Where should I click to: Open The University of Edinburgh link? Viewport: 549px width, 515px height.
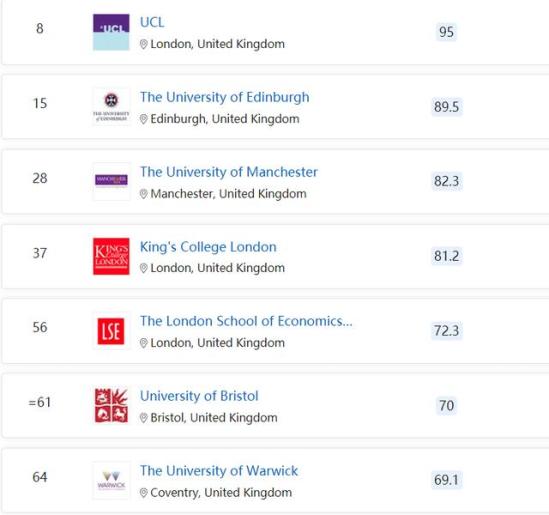(x=225, y=97)
